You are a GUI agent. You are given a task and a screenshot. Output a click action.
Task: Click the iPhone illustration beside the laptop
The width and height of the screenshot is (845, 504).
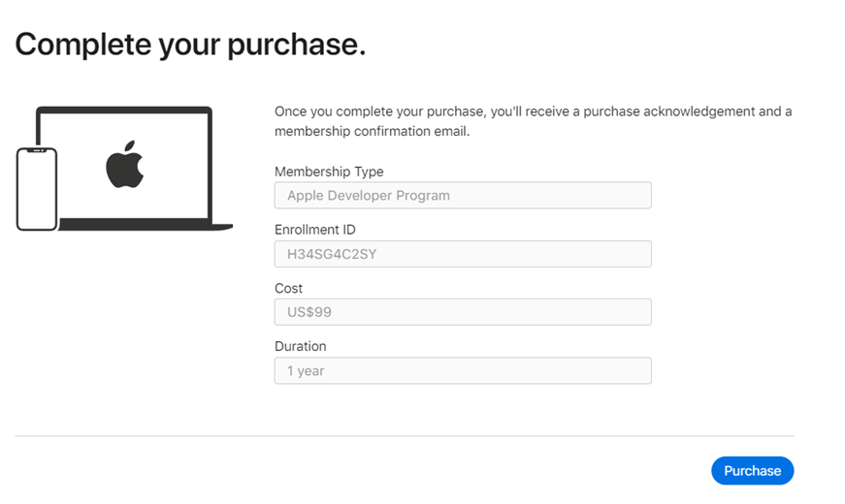[37, 189]
